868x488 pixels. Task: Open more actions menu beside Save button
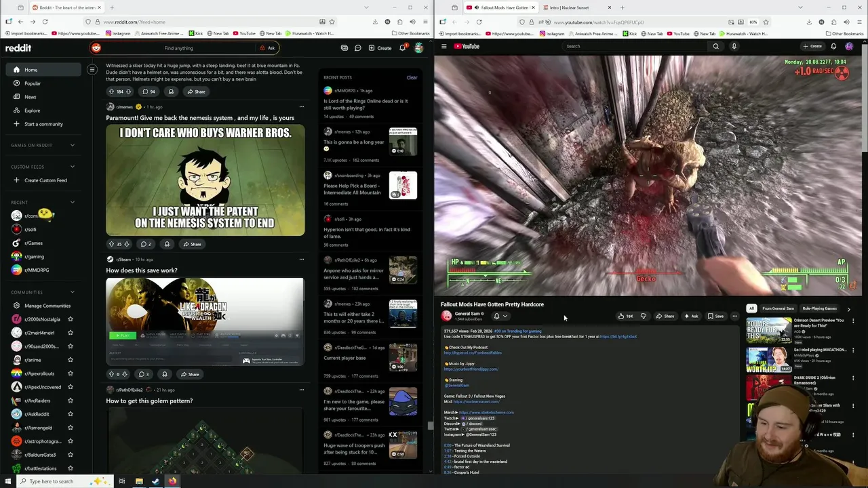(734, 316)
